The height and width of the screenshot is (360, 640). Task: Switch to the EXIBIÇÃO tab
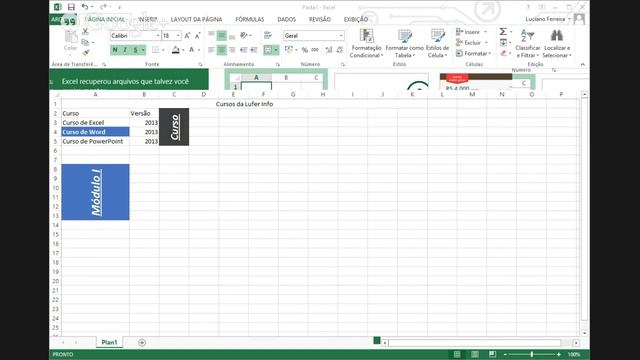356,19
